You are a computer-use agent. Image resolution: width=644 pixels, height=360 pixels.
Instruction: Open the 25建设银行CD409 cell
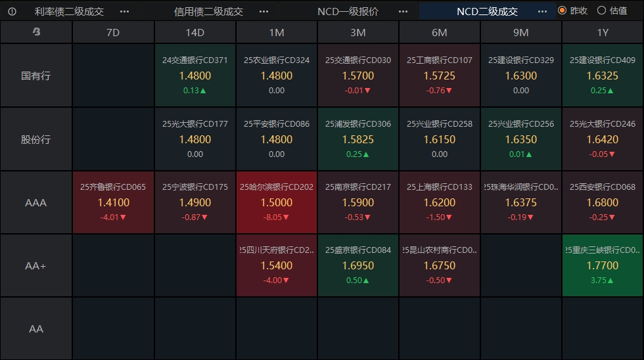pyautogui.click(x=603, y=76)
